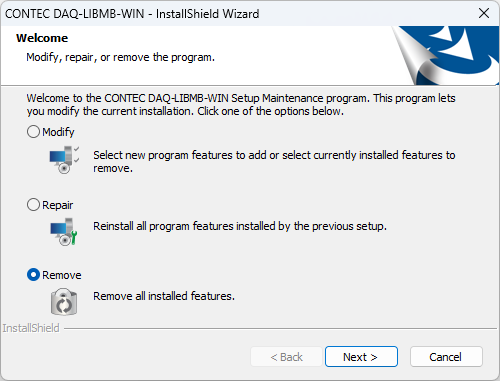Proceed with the Next > button

361,357
